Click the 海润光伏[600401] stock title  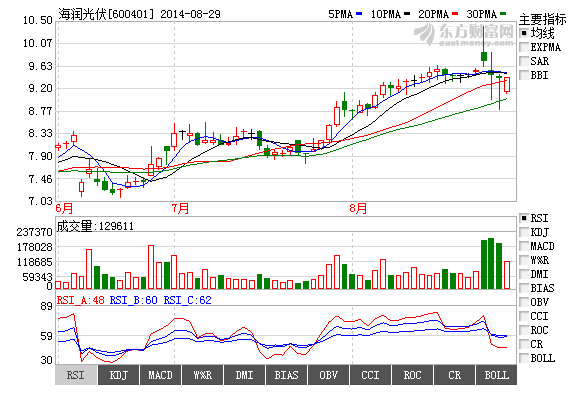[107, 14]
